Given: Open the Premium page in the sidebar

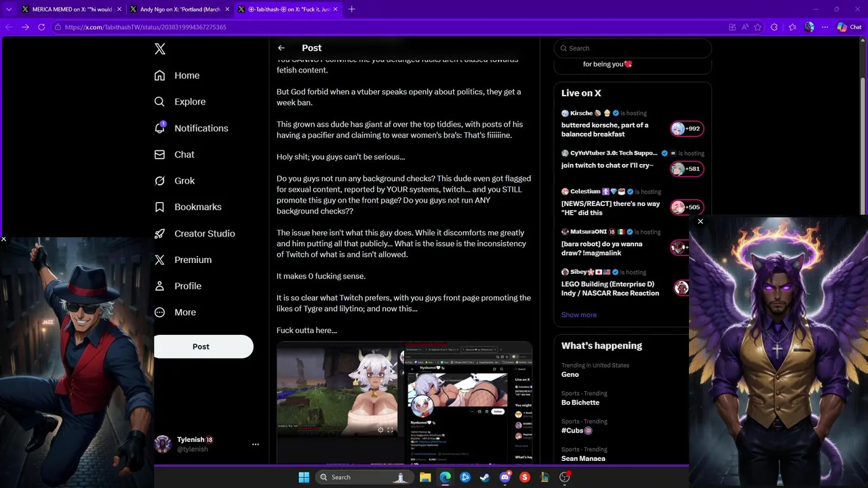Looking at the screenshot, I should click(x=183, y=260).
